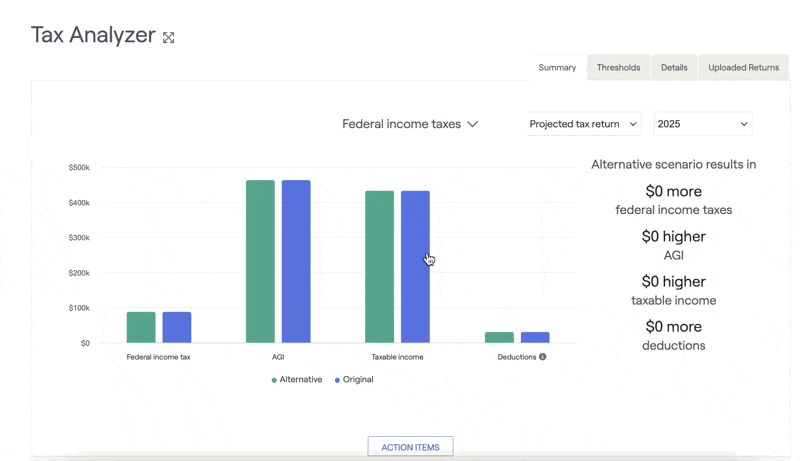The width and height of the screenshot is (800, 461).
Task: Open the Federal income taxes dropdown
Action: (x=410, y=124)
